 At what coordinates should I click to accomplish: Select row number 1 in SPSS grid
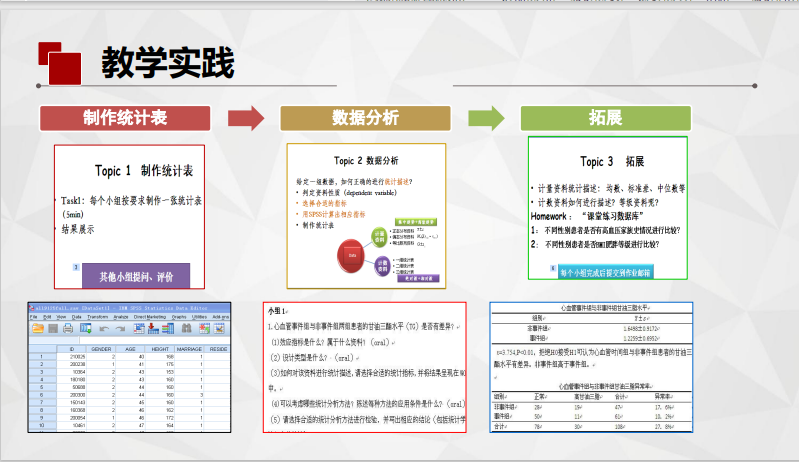pos(42,357)
